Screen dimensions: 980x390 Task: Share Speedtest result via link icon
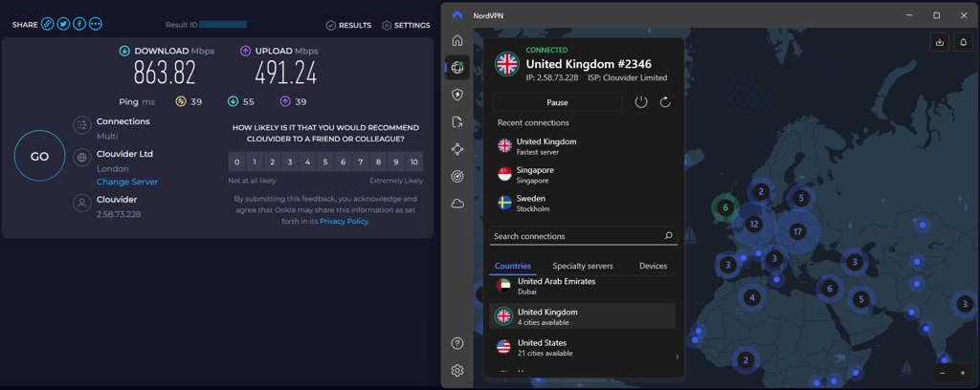(48, 24)
